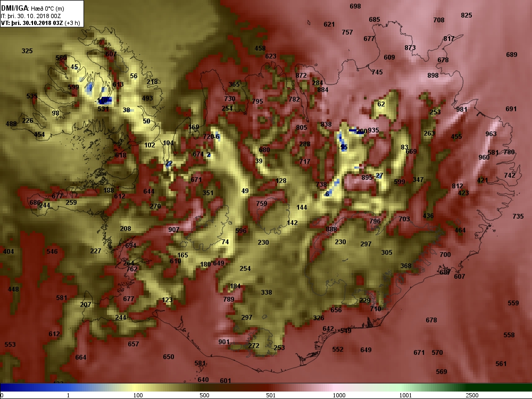Click the map value '963'
This screenshot has width=532, height=399.
click(491, 134)
